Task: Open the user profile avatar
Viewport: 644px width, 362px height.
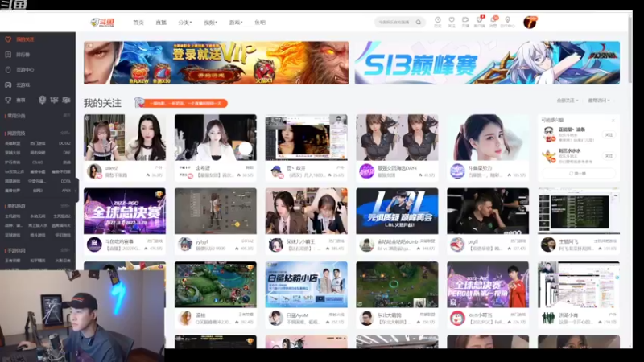Action: 530,23
